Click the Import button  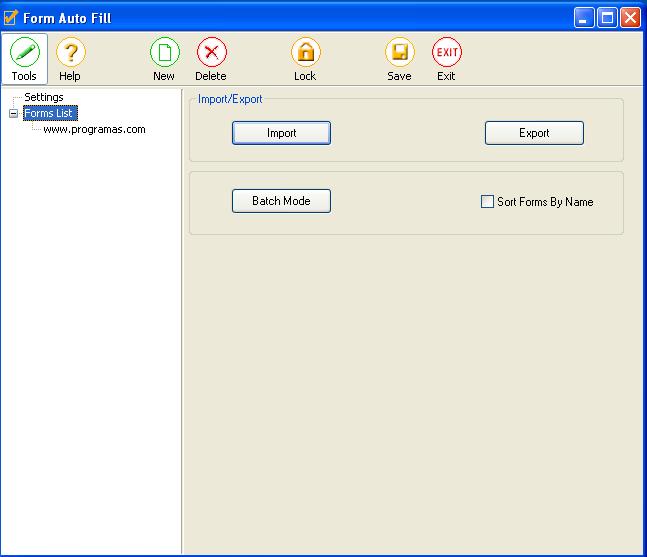(281, 133)
